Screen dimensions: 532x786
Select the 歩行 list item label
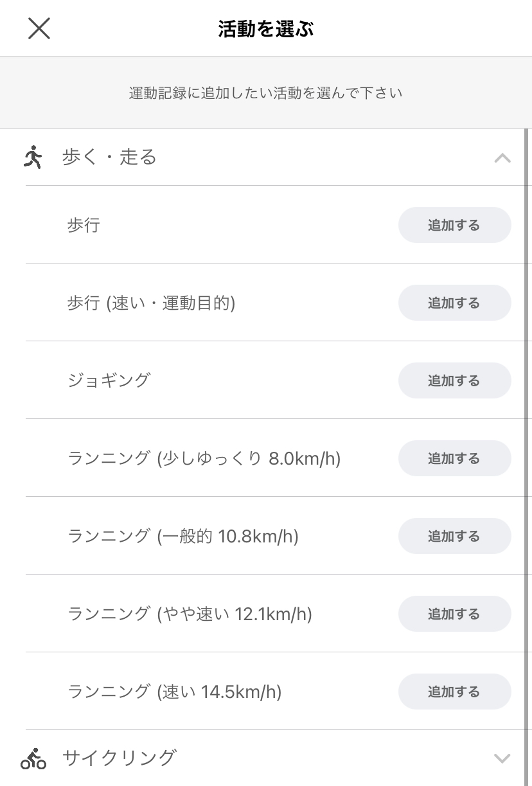[x=84, y=225]
